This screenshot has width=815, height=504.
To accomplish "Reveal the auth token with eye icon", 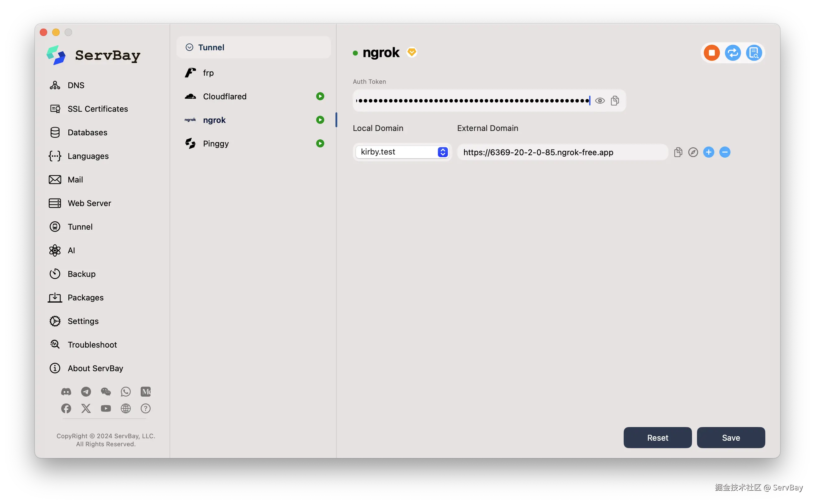I will tap(599, 101).
